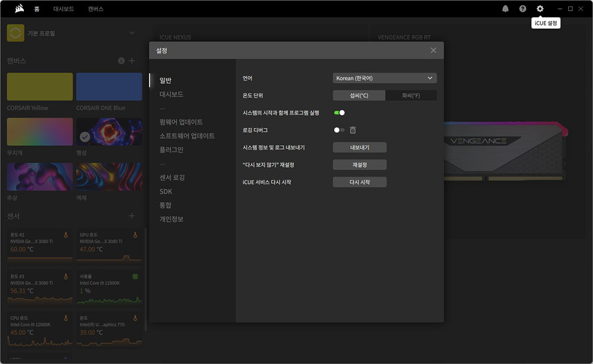The width and height of the screenshot is (593, 364).
Task: Select the 행성 canvas thumbnail
Action: pos(109,132)
